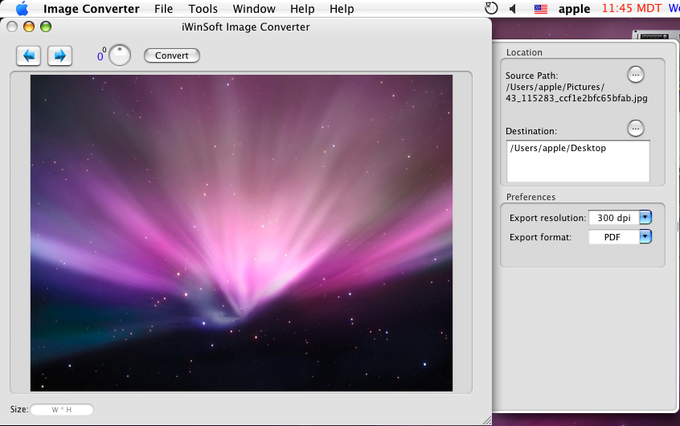Open the Tools menu

coord(203,9)
